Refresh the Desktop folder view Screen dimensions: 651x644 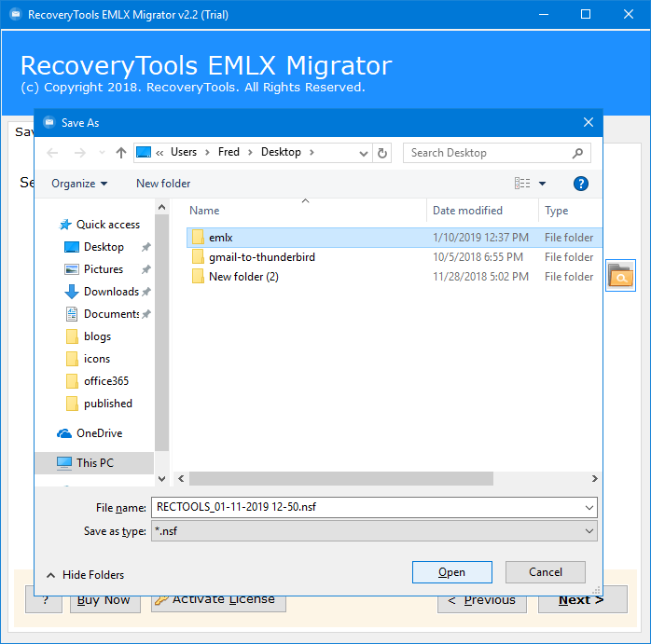(x=382, y=154)
